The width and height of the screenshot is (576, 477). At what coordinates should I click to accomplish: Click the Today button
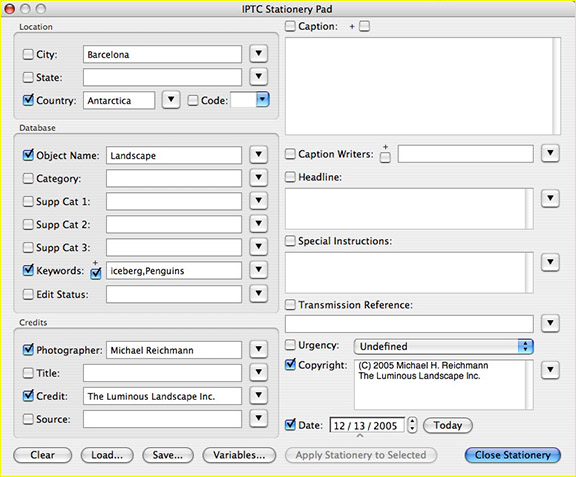[448, 425]
